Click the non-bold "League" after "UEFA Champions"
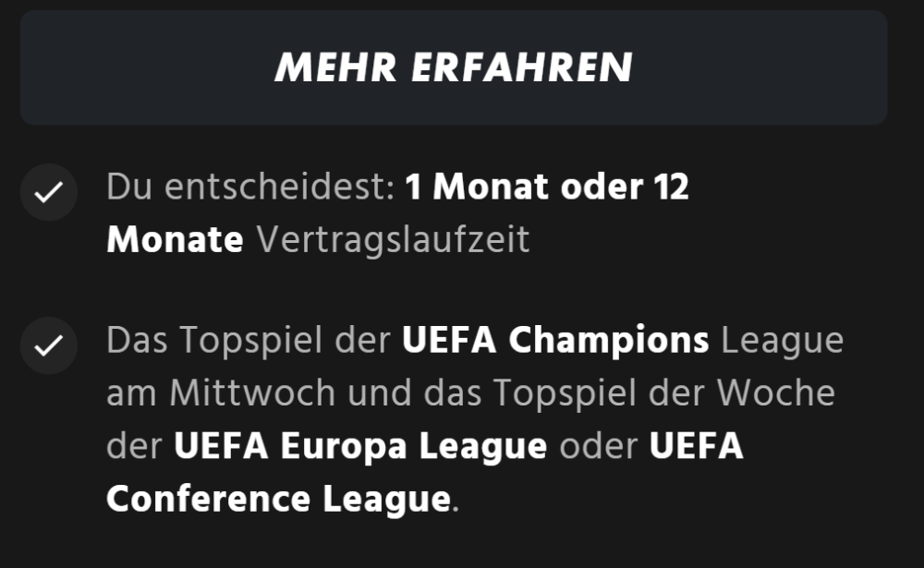The width and height of the screenshot is (924, 568). [782, 341]
